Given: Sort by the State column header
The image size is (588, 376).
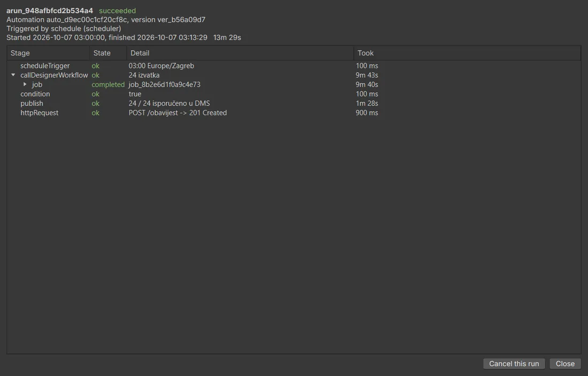Looking at the screenshot, I should (x=109, y=53).
